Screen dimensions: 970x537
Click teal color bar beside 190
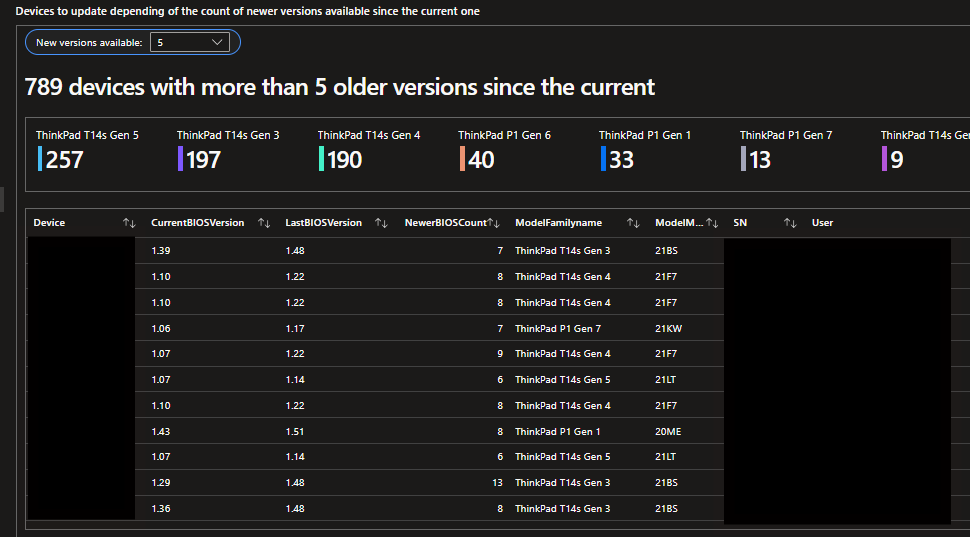coord(322,158)
